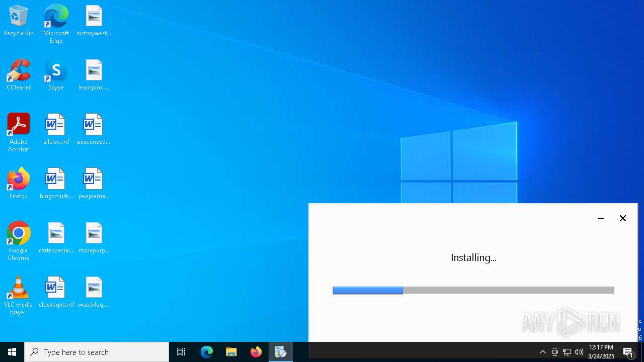Select the stonepurp image file
The width and height of the screenshot is (644, 362).
pos(94,238)
